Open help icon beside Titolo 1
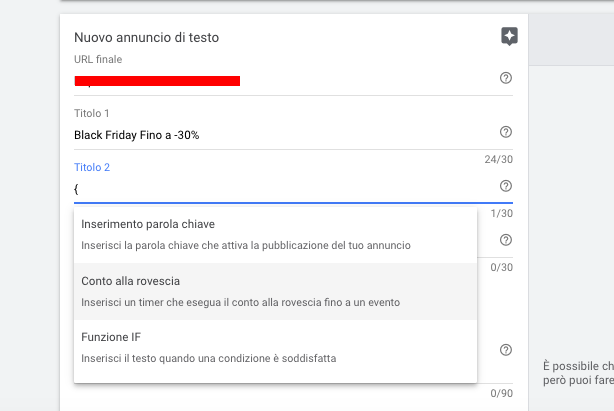Viewport: 614px width, 411px height. point(506,132)
